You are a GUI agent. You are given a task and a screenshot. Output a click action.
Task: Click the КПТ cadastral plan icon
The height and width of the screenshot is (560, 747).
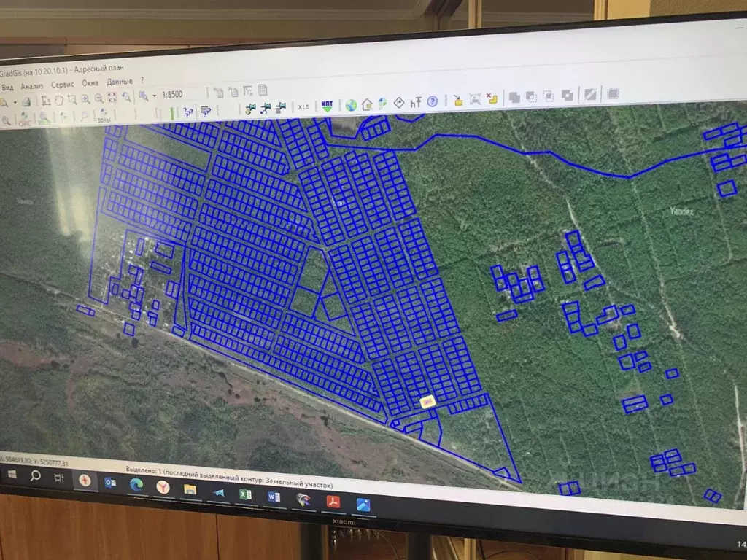[x=328, y=105]
